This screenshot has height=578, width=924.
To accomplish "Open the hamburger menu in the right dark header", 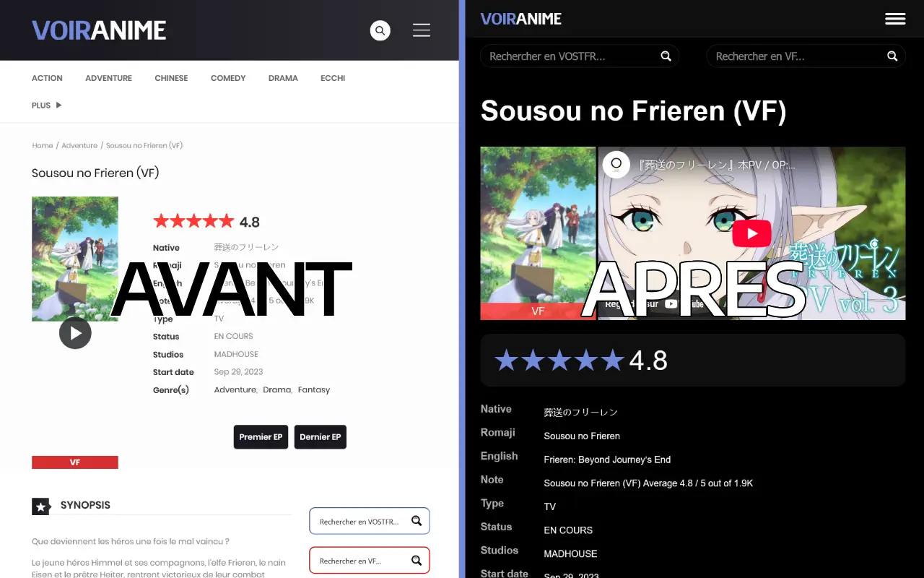I will pos(895,19).
